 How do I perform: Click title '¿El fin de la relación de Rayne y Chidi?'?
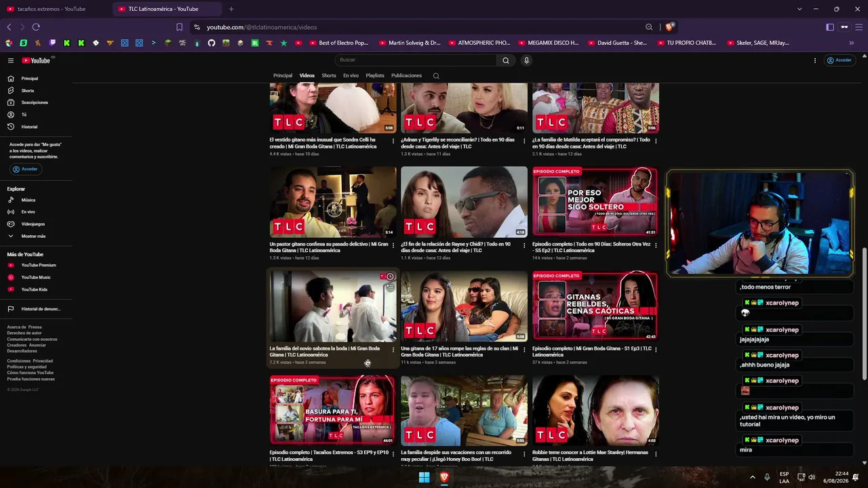tap(456, 247)
